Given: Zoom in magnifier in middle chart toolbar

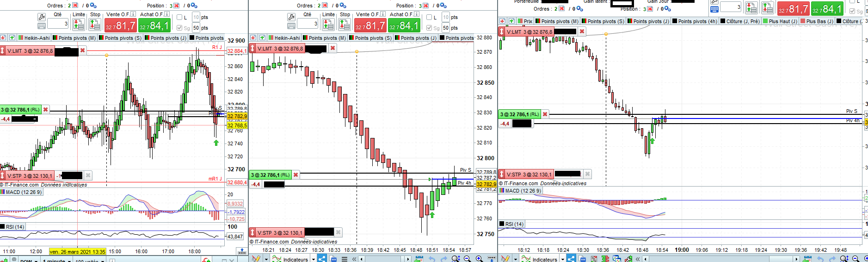Looking at the screenshot, I should (x=479, y=259).
